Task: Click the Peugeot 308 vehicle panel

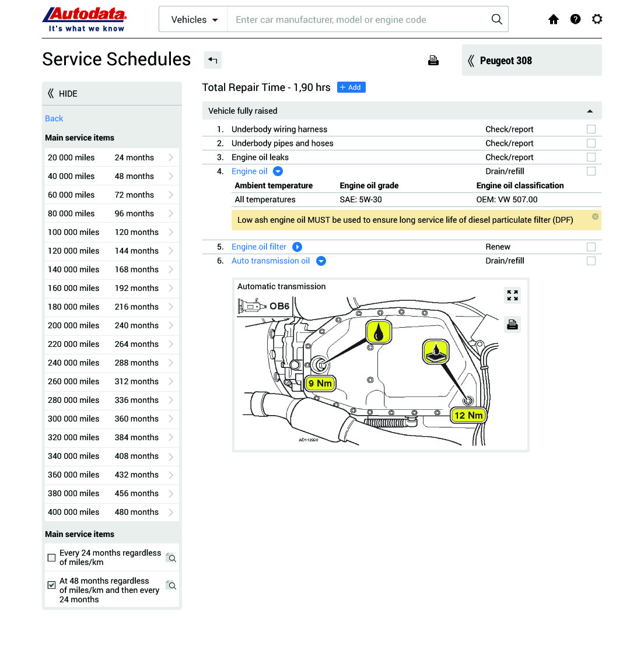Action: (x=532, y=61)
